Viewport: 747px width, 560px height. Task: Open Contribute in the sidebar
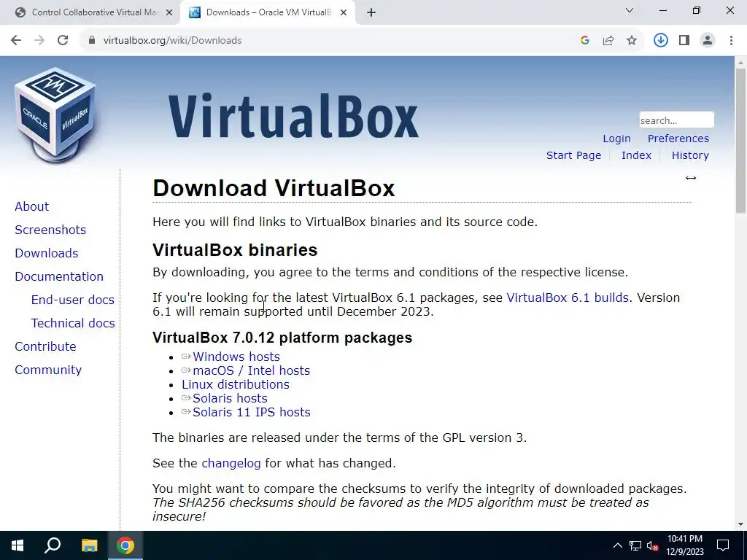click(45, 346)
